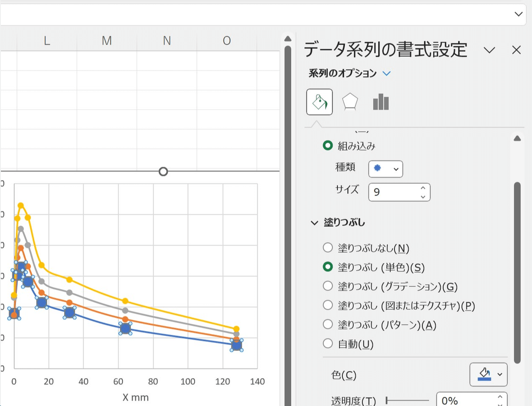
Task: Select 塗りつぶしなし(N) option
Action: point(328,248)
